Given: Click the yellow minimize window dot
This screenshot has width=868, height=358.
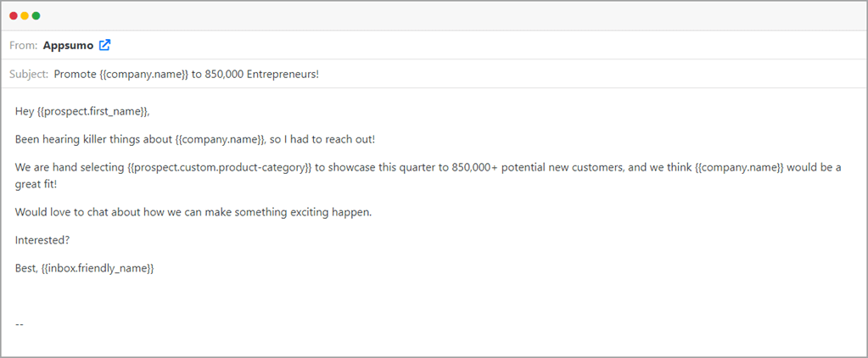Looking at the screenshot, I should click(x=25, y=16).
